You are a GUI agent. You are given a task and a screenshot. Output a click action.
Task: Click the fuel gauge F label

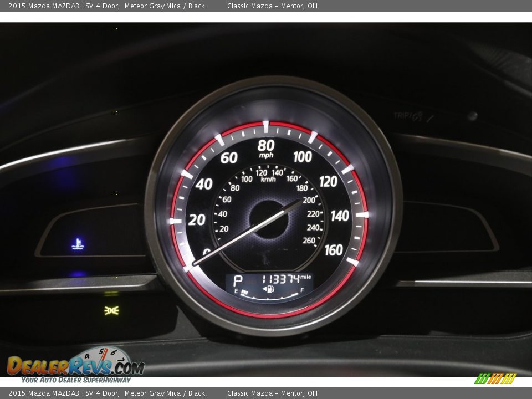pyautogui.click(x=302, y=290)
